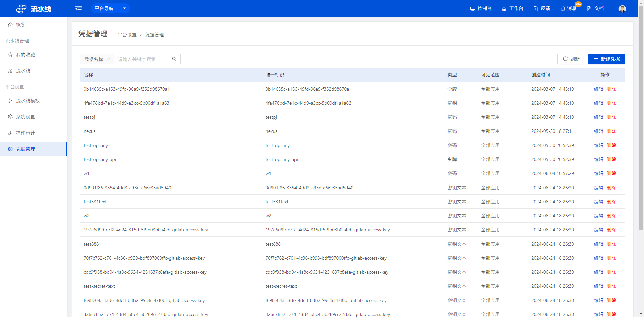The width and height of the screenshot is (644, 317).
Task: Click the 类型 column header
Action: (452, 75)
